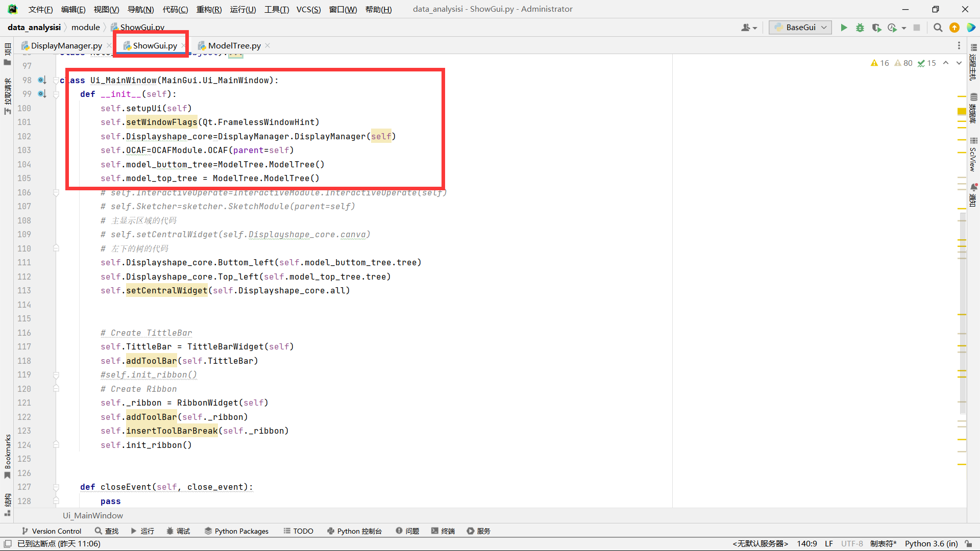Screen dimensions: 980x551
Task: Open Version Control tool window
Action: tap(52, 531)
